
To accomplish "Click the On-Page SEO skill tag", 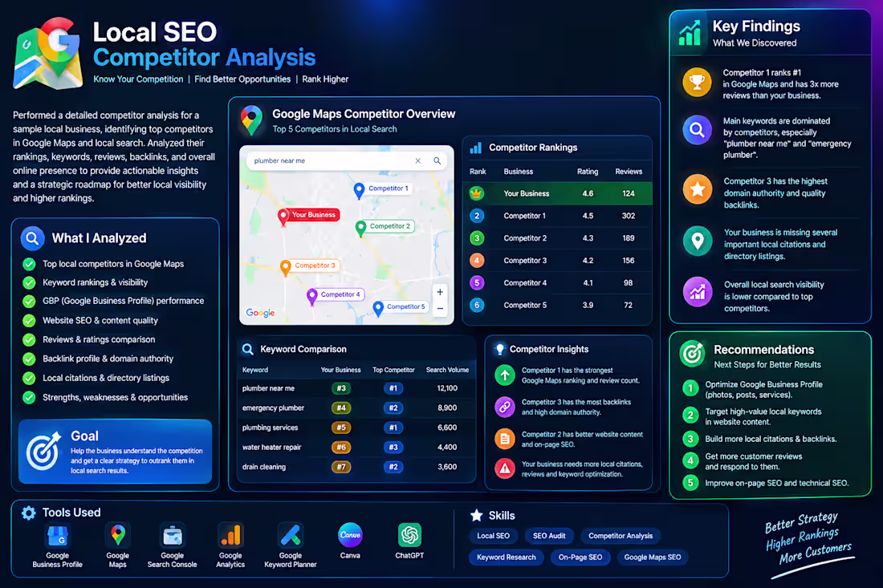I will [x=580, y=557].
